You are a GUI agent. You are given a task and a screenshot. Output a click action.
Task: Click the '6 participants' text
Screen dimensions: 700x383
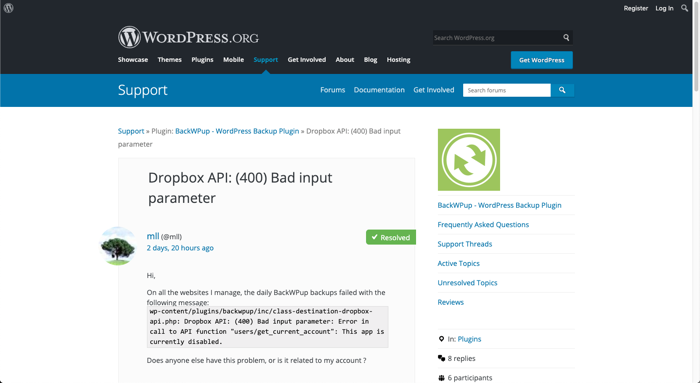[x=470, y=378]
